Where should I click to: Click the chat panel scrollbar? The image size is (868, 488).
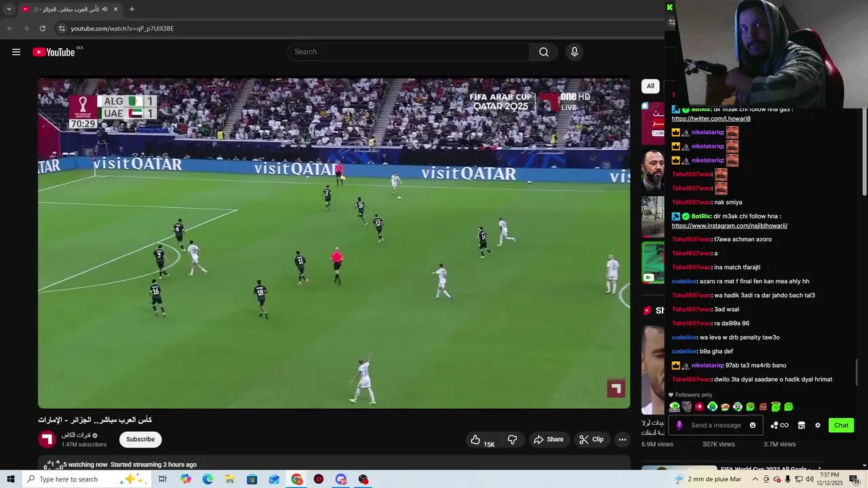[856, 373]
